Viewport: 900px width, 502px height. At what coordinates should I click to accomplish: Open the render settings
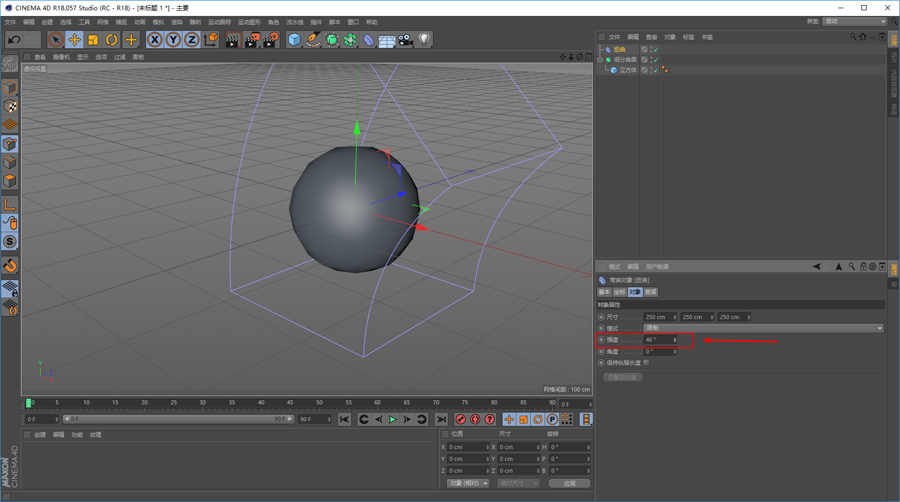tap(270, 40)
